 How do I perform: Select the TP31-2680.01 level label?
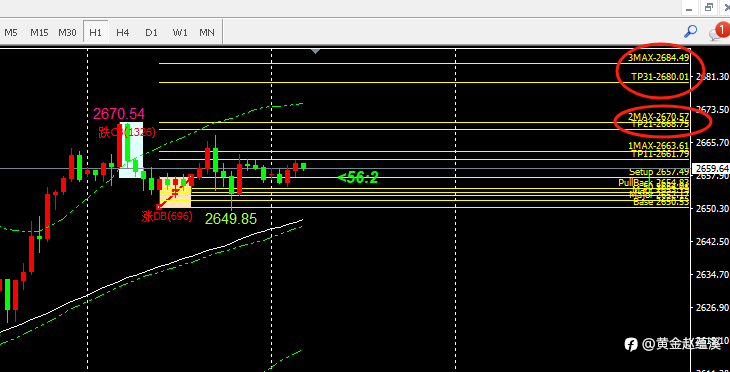[x=660, y=76]
